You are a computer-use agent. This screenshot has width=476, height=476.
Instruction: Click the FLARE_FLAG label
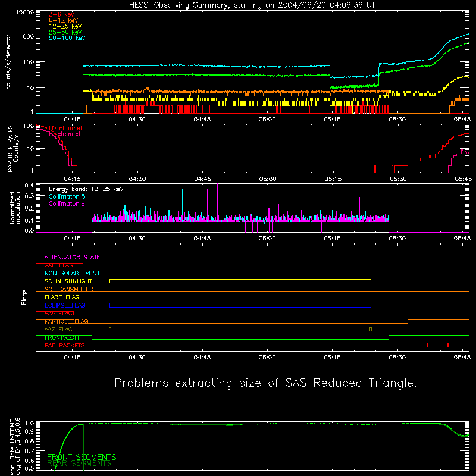(x=62, y=297)
